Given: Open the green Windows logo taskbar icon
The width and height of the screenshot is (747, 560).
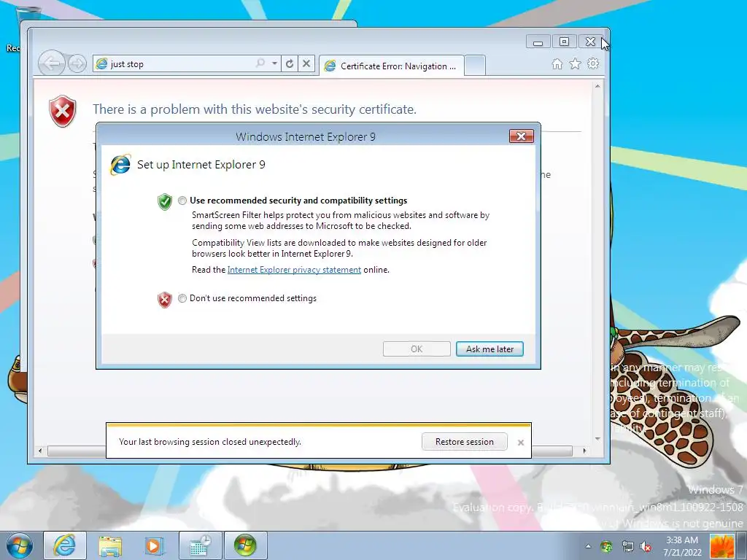Looking at the screenshot, I should click(245, 545).
